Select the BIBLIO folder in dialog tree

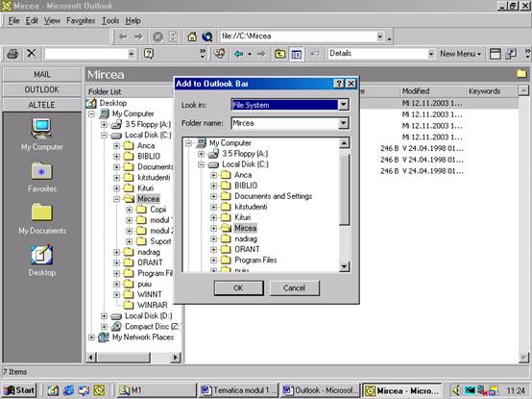pos(246,186)
